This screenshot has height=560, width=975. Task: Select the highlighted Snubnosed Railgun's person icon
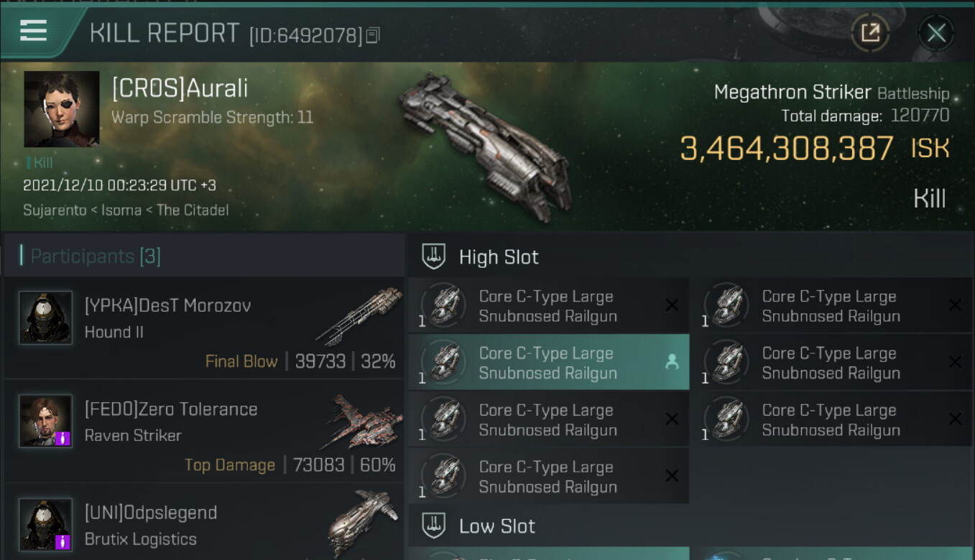672,363
